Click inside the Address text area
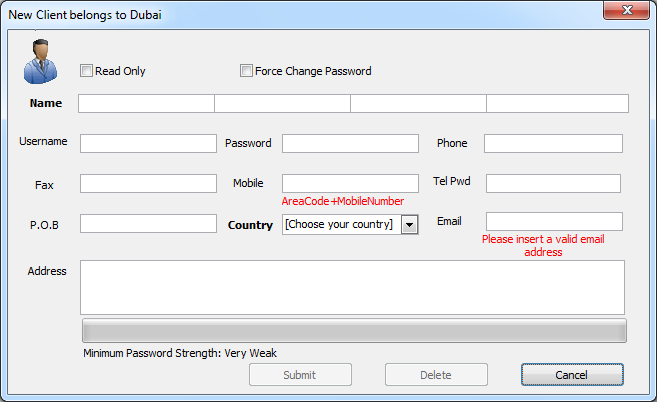 click(x=352, y=288)
